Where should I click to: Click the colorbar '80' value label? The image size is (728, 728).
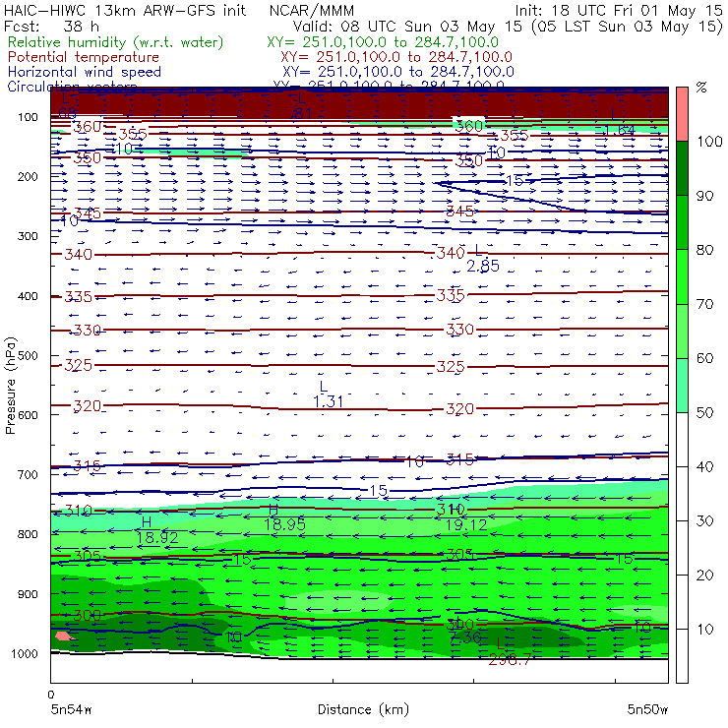(x=704, y=250)
